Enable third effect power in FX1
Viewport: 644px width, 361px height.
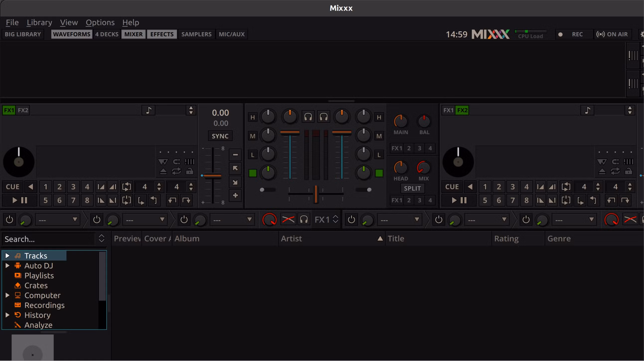tap(184, 219)
